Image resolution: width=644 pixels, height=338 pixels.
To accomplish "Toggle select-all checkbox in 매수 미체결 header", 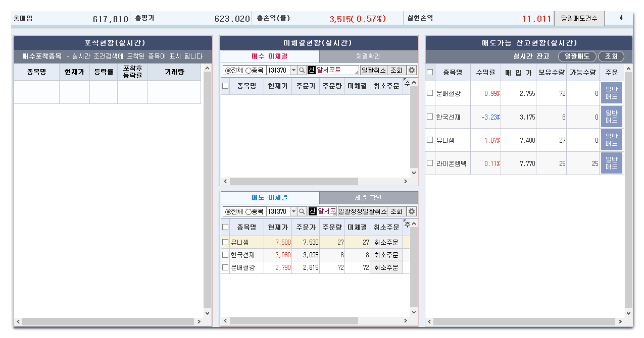I will 225,86.
